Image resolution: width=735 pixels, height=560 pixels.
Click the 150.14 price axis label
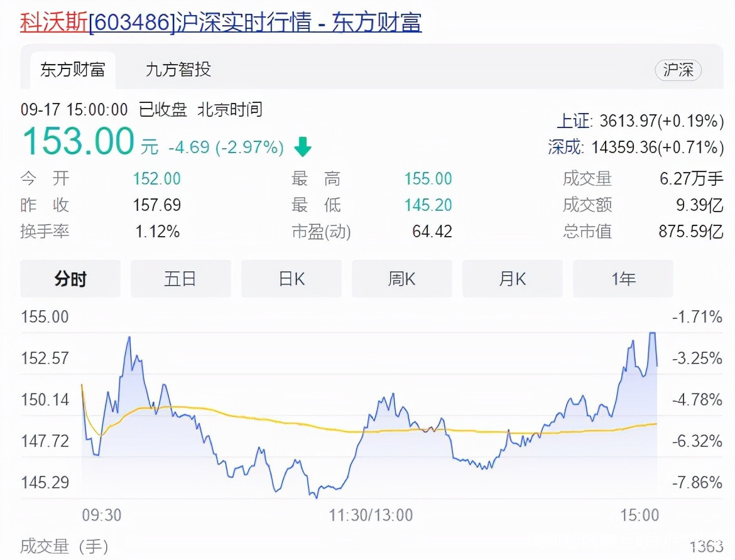click(x=45, y=399)
